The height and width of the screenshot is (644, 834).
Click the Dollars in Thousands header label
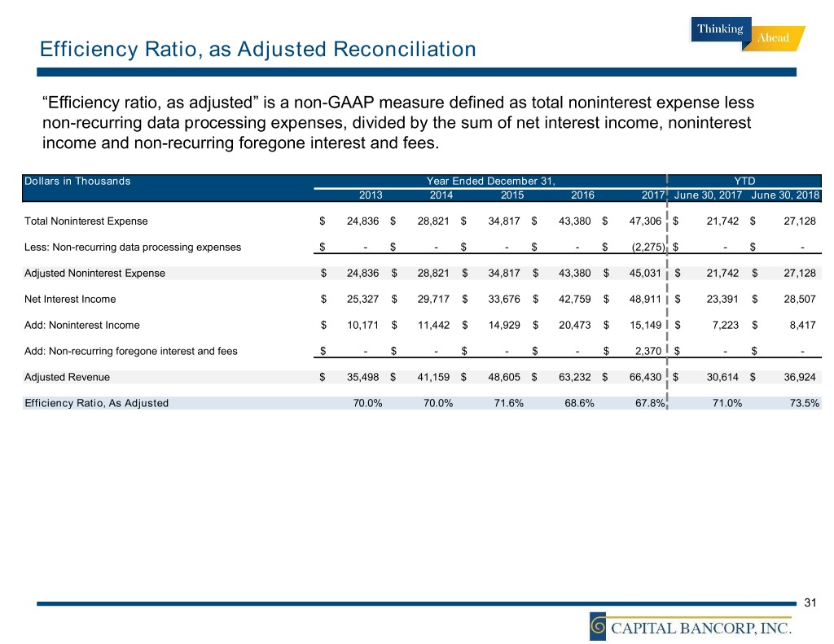tap(77, 181)
